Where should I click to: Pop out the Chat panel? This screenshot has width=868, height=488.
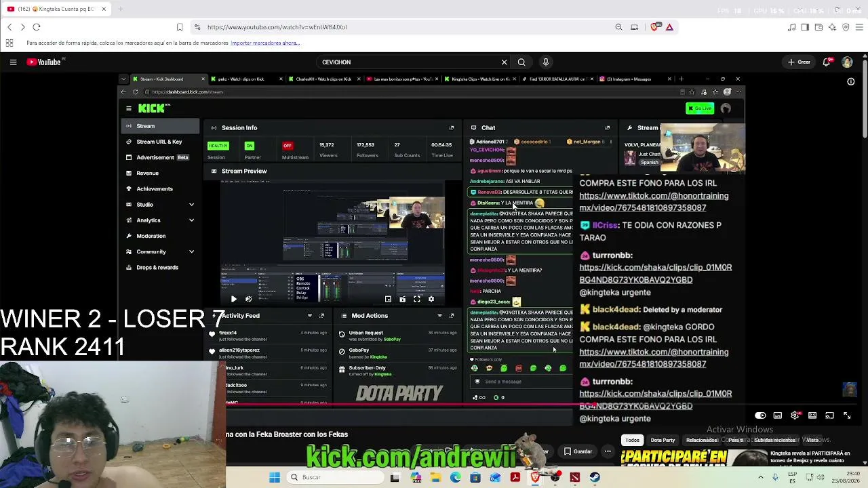[x=607, y=128]
